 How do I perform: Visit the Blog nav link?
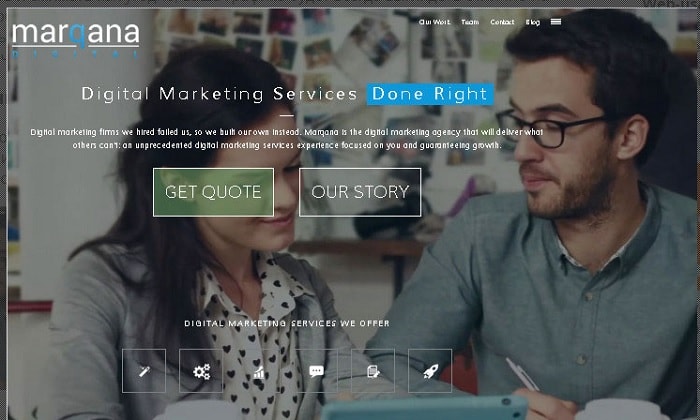pyautogui.click(x=533, y=22)
